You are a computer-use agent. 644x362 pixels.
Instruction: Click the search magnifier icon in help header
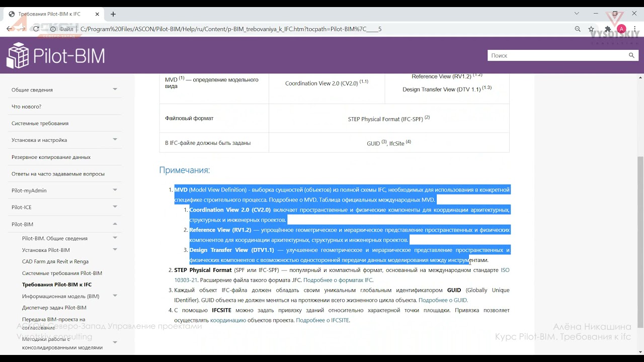click(x=631, y=55)
